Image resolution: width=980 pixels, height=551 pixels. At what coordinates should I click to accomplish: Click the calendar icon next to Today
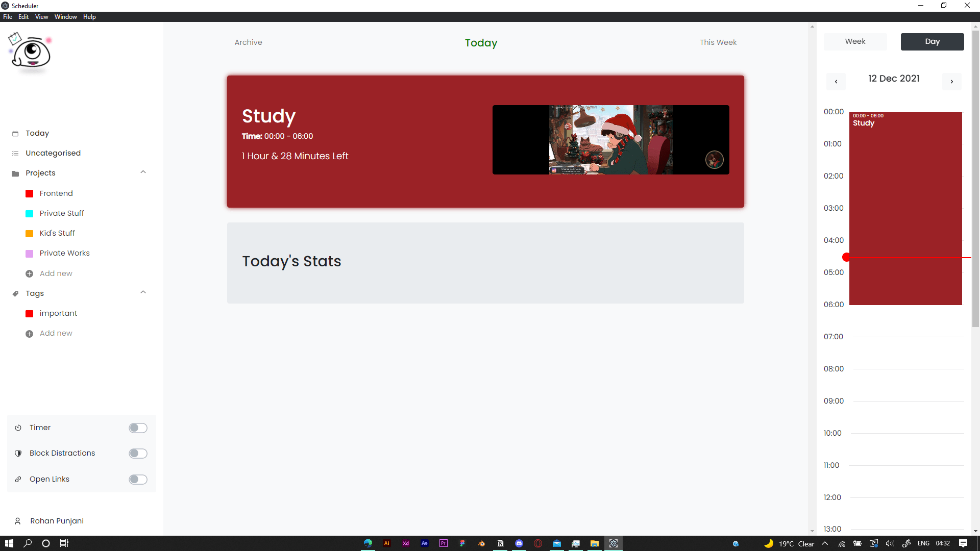tap(15, 134)
